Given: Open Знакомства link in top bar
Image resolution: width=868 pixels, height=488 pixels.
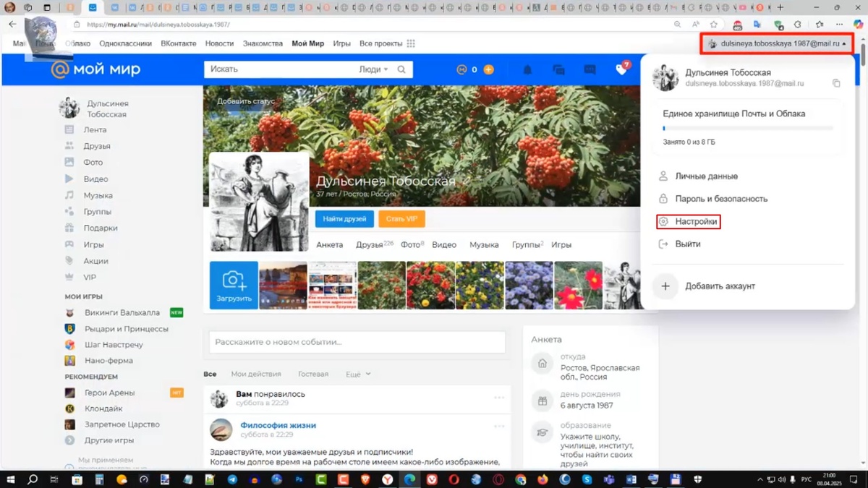Looking at the screenshot, I should 263,43.
